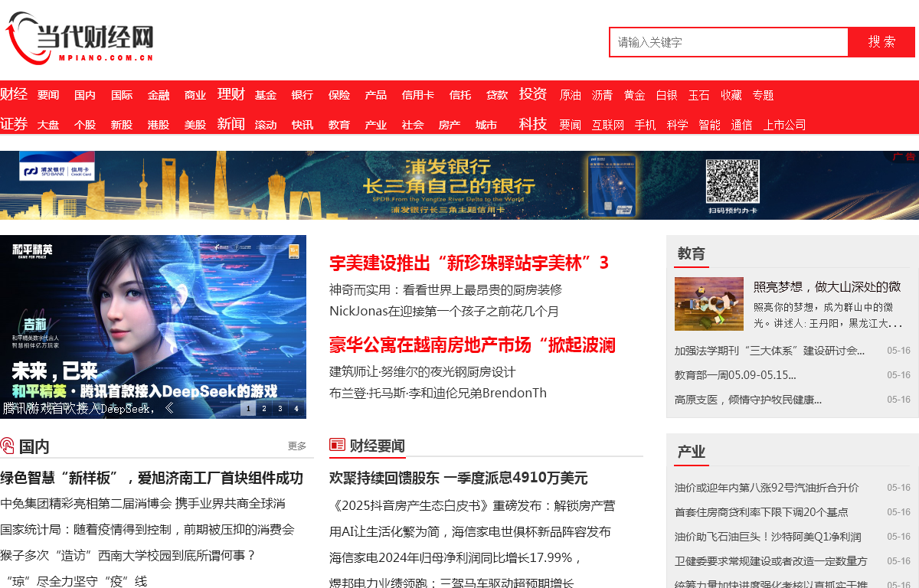919x588 pixels.
Task: Open article NickJonas在迎接第一个孩子之前花几个月
Action: (x=444, y=311)
